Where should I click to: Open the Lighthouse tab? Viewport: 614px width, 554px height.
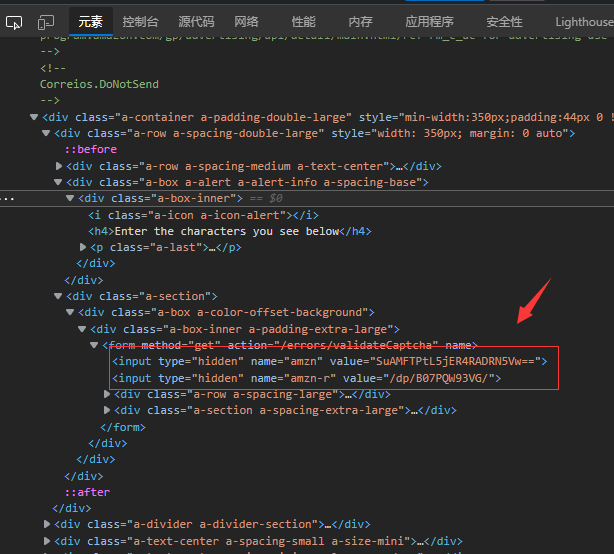coord(584,22)
